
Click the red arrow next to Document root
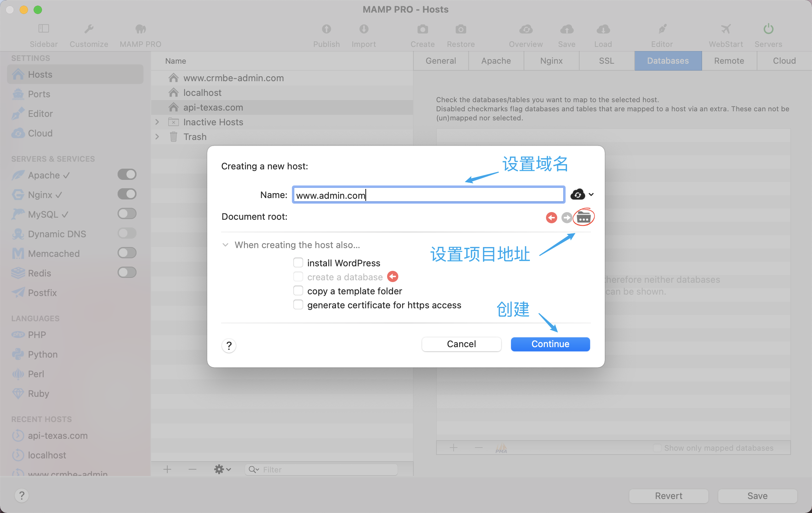[551, 218]
